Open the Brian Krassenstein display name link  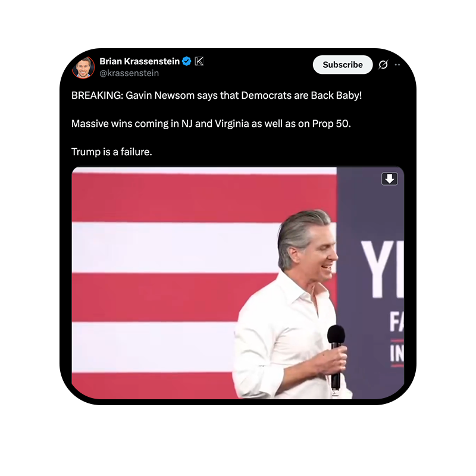[x=140, y=61]
